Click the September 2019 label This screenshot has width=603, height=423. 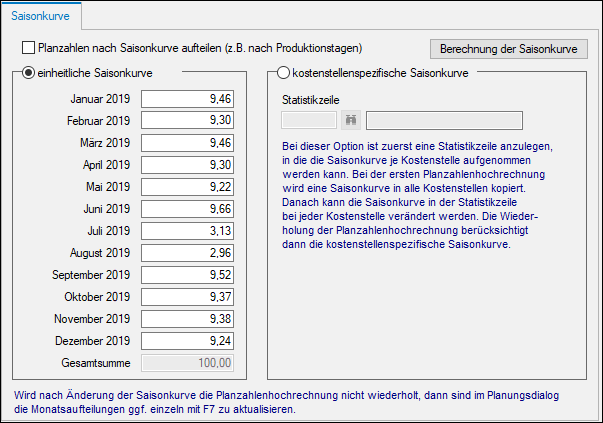91,275
